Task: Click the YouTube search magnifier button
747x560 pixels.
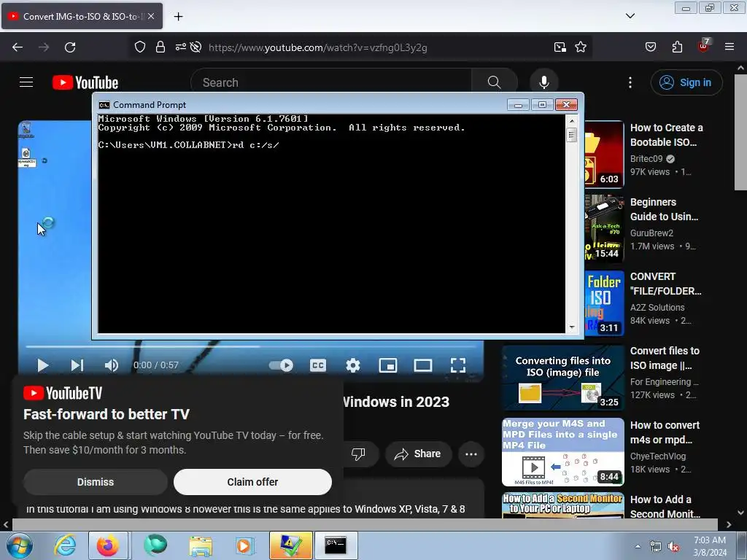Action: 494,82
